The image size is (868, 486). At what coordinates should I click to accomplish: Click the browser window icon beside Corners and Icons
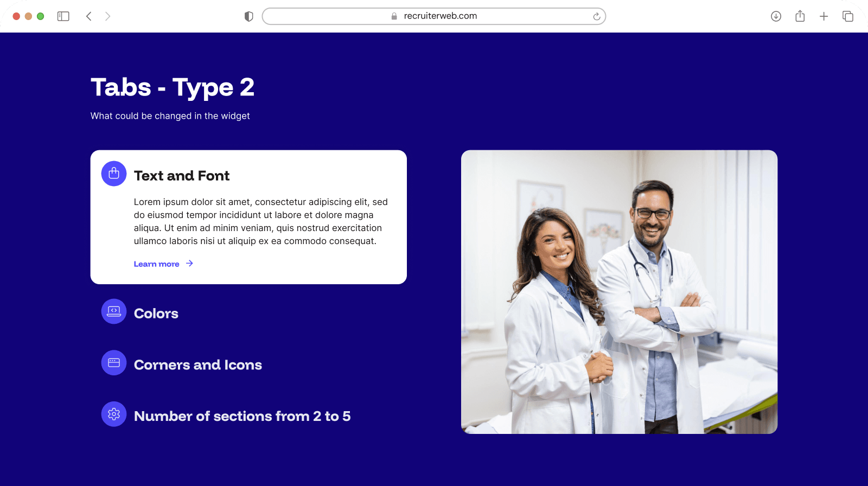click(114, 363)
